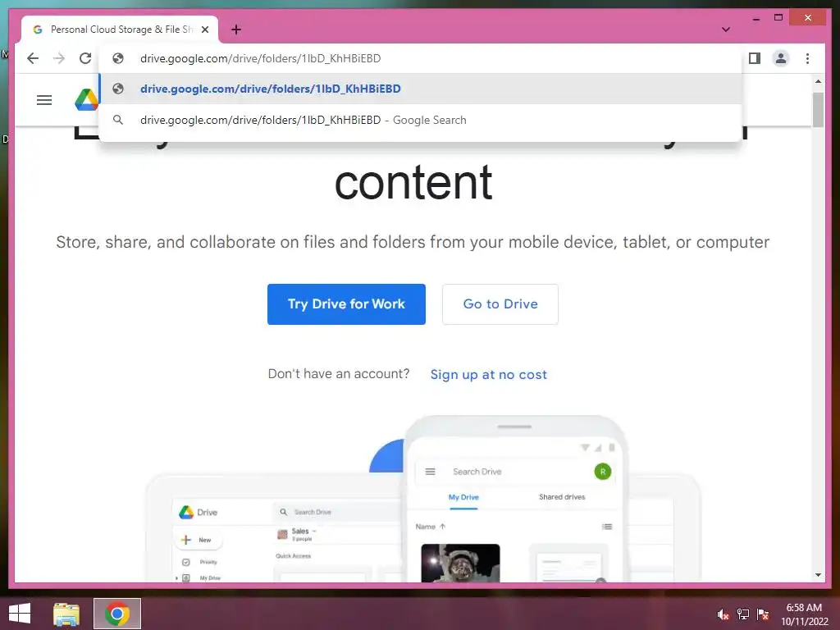The width and height of the screenshot is (840, 630).
Task: Open the Google Drive hamburger menu
Action: pyautogui.click(x=44, y=100)
